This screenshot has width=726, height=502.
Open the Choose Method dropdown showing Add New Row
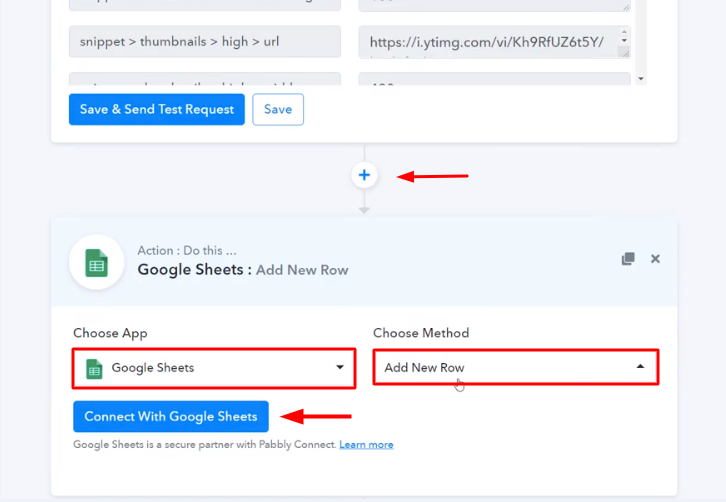pyautogui.click(x=516, y=367)
